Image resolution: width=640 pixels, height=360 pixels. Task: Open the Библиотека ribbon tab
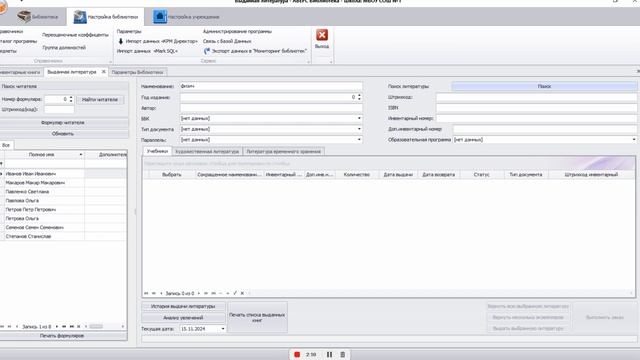coord(38,17)
